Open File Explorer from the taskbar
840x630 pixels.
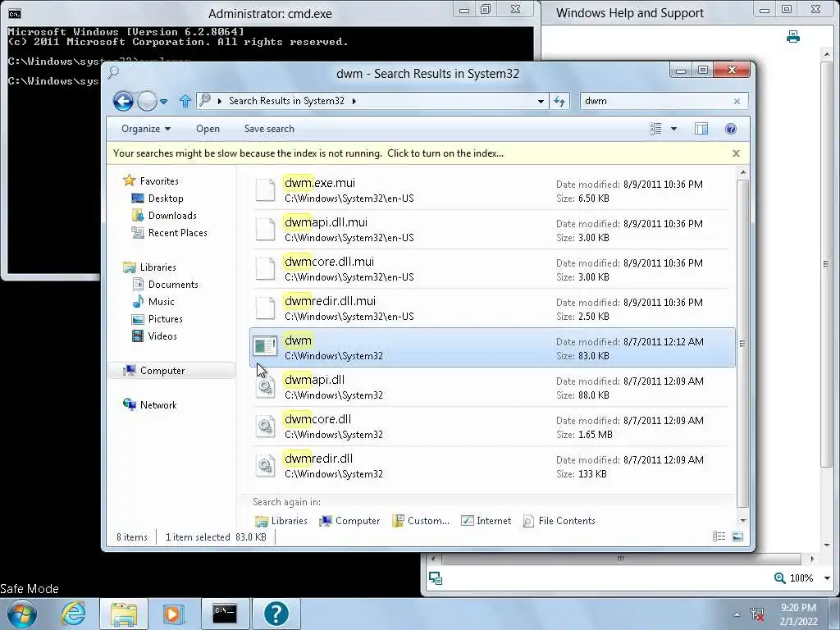click(124, 614)
